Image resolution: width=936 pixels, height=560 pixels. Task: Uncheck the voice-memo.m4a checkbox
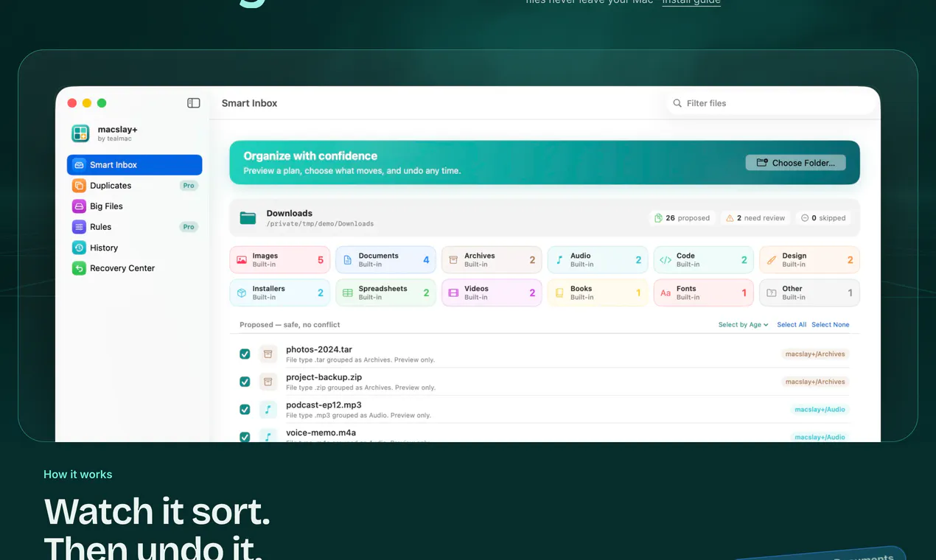245,437
